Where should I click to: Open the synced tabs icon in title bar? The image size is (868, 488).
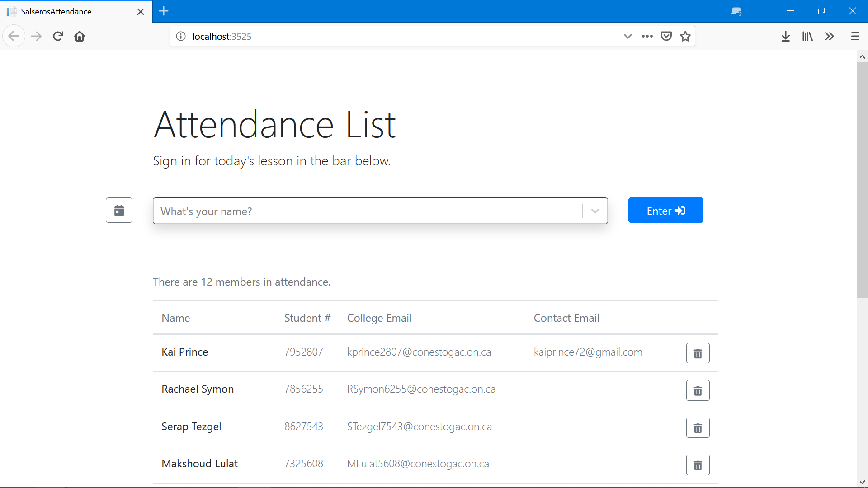click(x=736, y=11)
